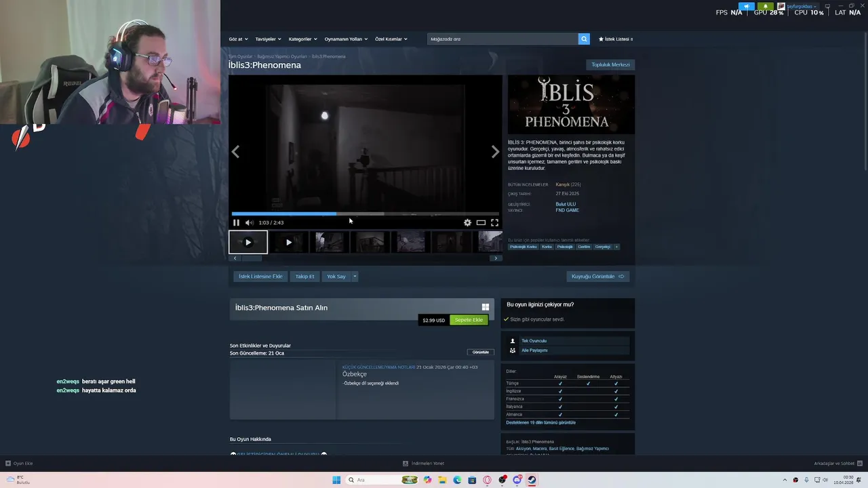Image resolution: width=868 pixels, height=488 pixels.
Task: Add game to cart with Sepete Ekle
Action: pyautogui.click(x=469, y=320)
